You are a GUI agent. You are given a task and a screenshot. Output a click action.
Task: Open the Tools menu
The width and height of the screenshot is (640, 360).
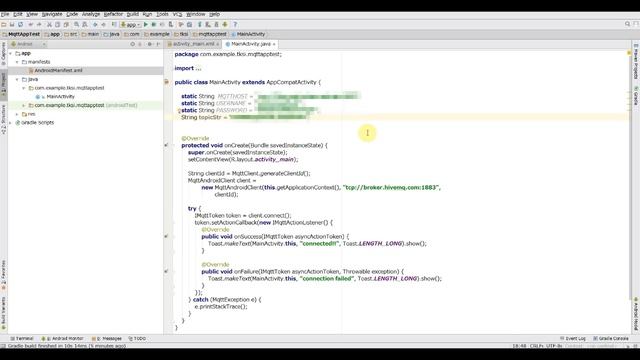[x=162, y=14]
